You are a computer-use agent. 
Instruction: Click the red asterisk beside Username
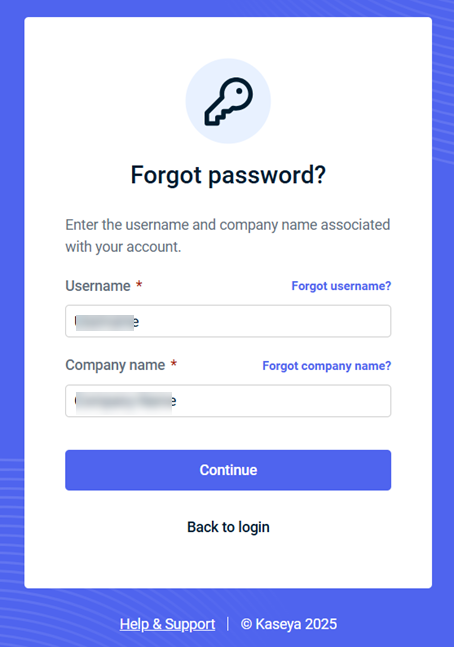(x=139, y=284)
